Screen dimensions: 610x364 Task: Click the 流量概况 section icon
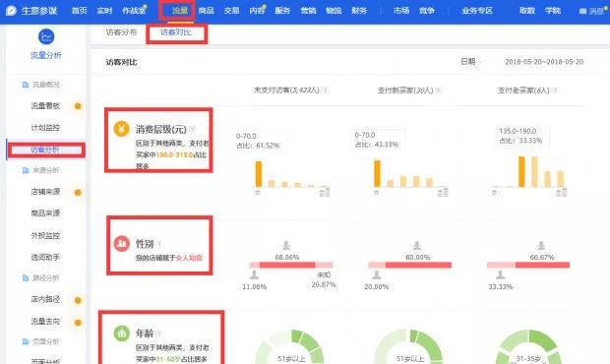pos(26,85)
